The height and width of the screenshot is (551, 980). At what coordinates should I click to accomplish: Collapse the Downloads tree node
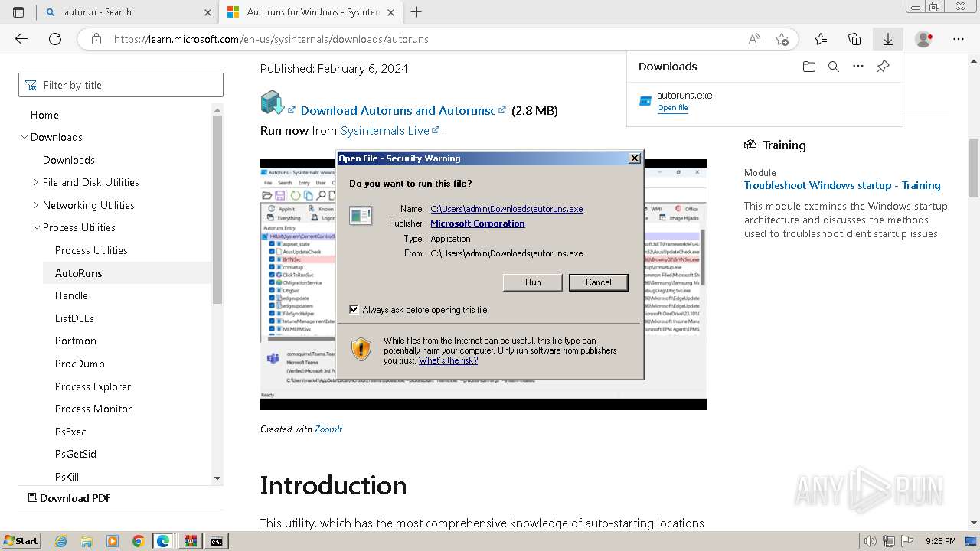[24, 137]
